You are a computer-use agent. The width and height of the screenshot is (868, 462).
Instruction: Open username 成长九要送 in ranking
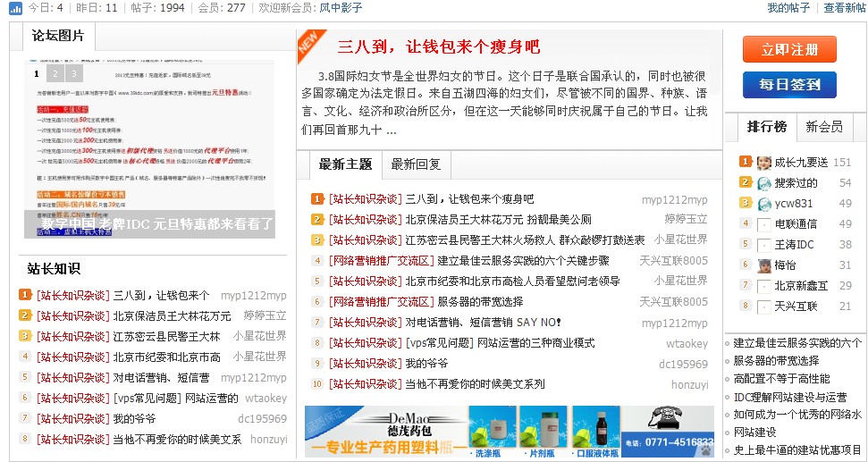pyautogui.click(x=801, y=163)
